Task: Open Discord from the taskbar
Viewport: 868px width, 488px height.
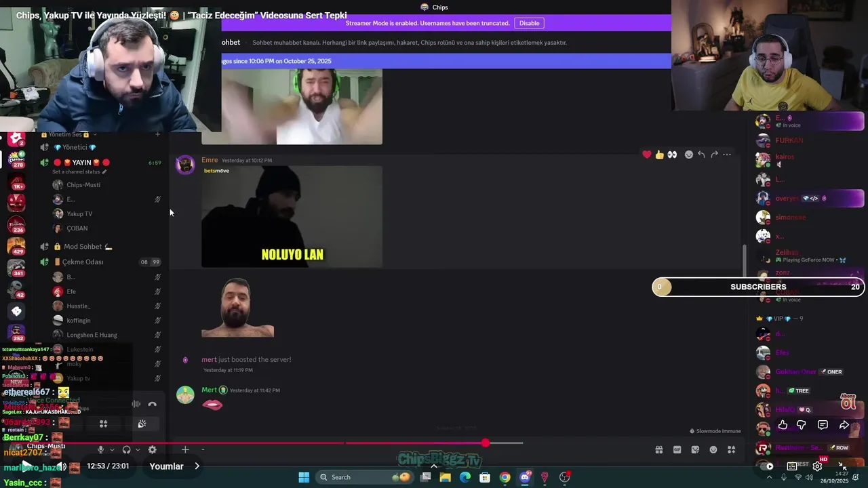Action: 525,477
